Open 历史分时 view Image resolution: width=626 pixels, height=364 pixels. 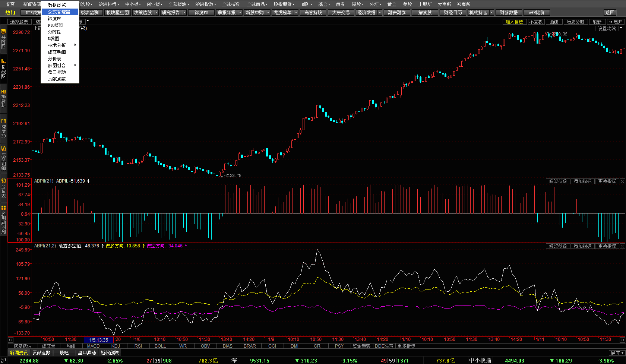point(575,22)
